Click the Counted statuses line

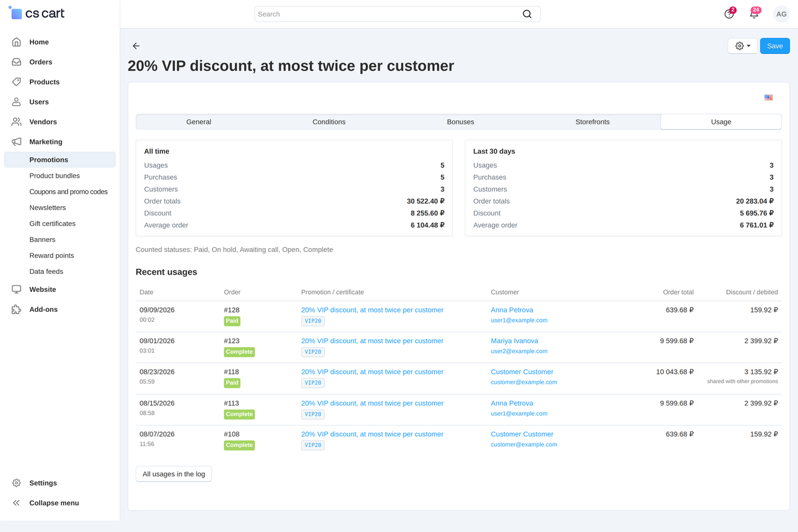coord(234,250)
